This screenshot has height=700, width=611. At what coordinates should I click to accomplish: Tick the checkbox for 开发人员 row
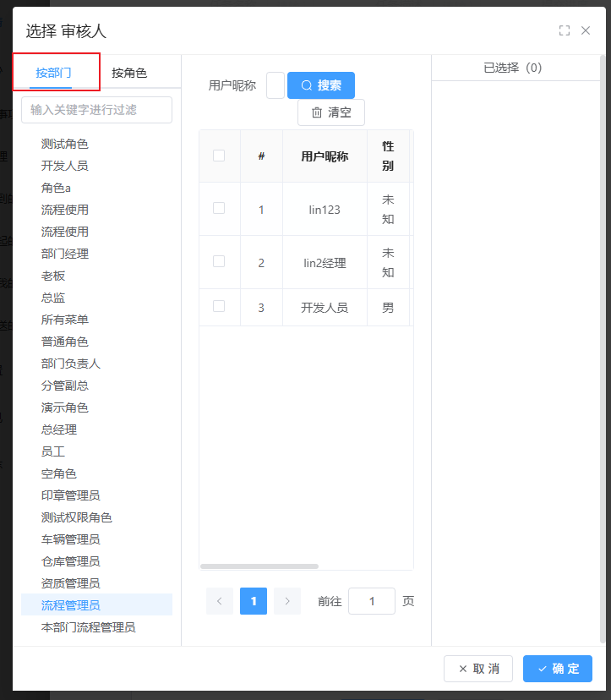219,307
